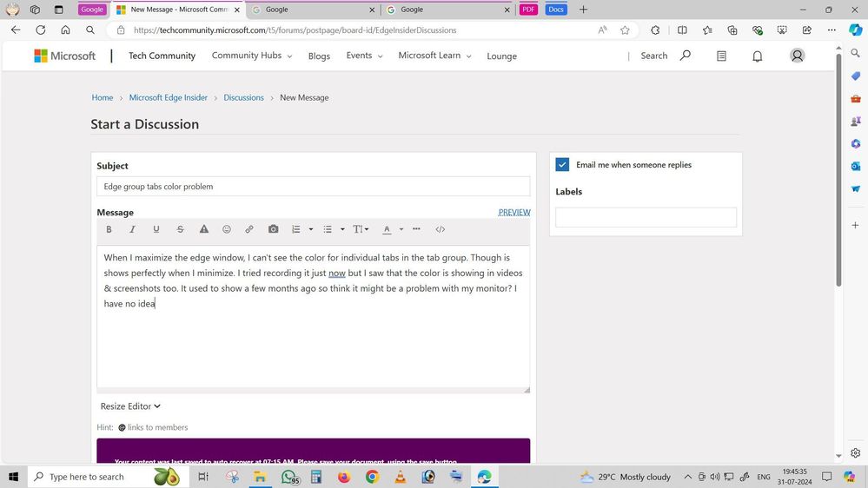Open Chrome from taskbar
The width and height of the screenshot is (868, 488).
click(x=372, y=477)
